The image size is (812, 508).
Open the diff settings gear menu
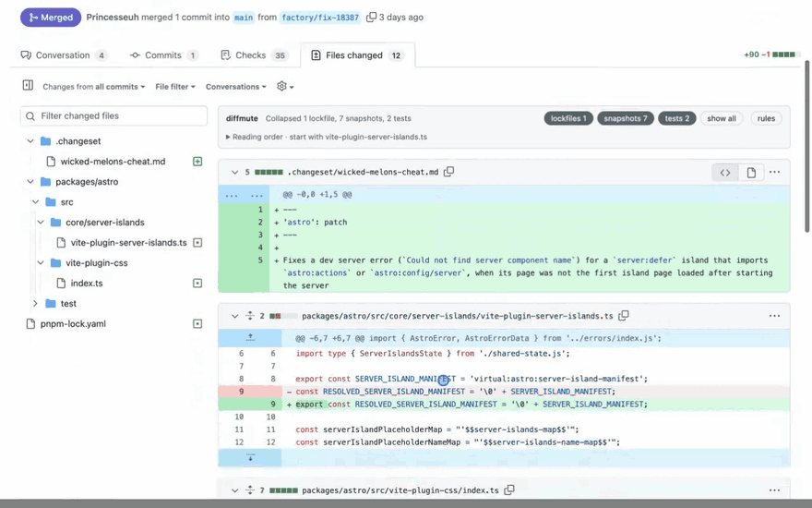click(x=285, y=86)
